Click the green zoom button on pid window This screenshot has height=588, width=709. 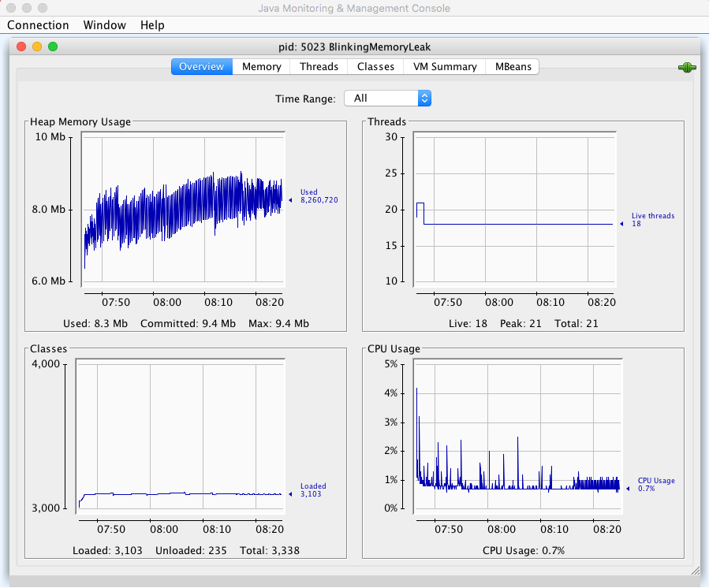point(53,47)
